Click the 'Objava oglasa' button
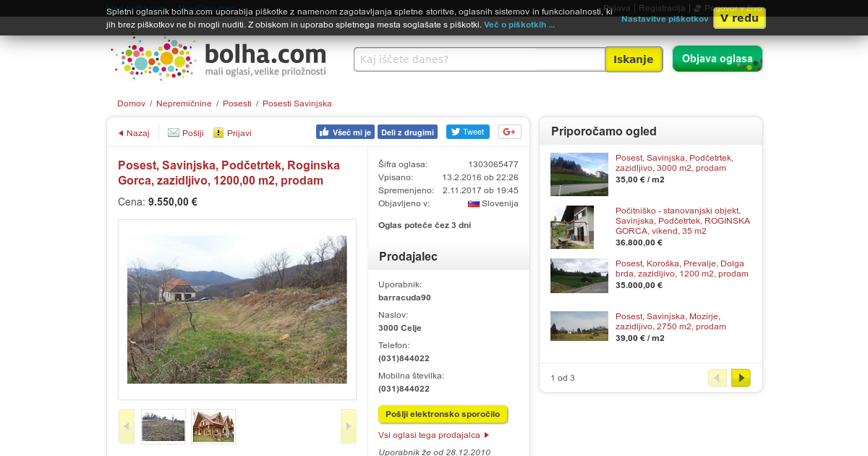Screen dimensions: 868x456 point(718,59)
